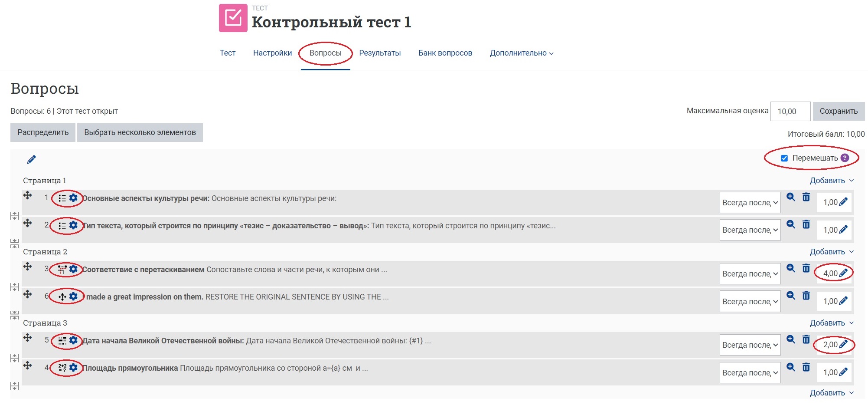The image size is (868, 405).
Task: Expand the Дополнительно menu
Action: click(522, 53)
